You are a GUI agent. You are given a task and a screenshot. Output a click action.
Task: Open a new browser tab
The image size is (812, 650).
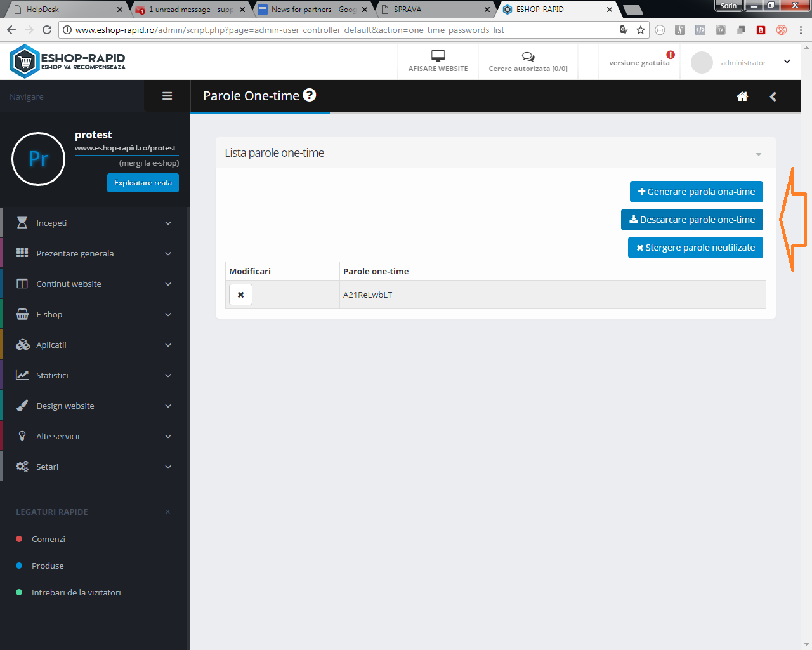coord(632,10)
